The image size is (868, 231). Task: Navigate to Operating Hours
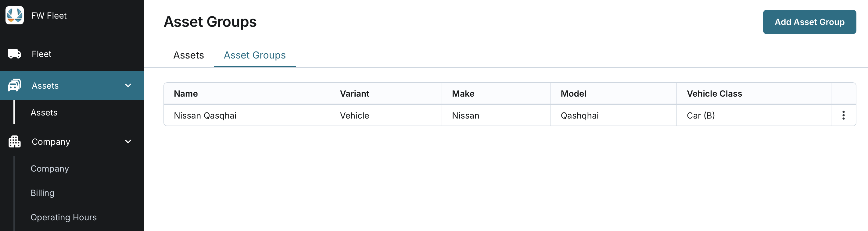(x=63, y=218)
